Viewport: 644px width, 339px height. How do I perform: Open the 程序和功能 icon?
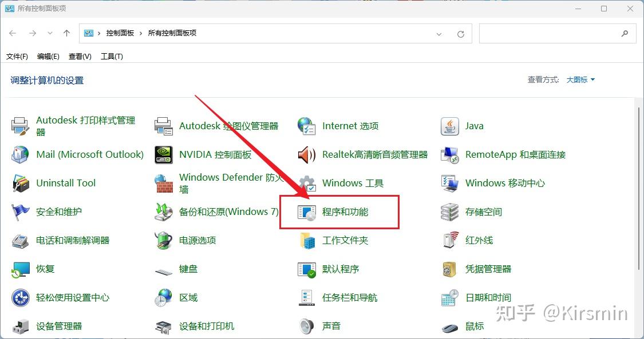pos(306,212)
